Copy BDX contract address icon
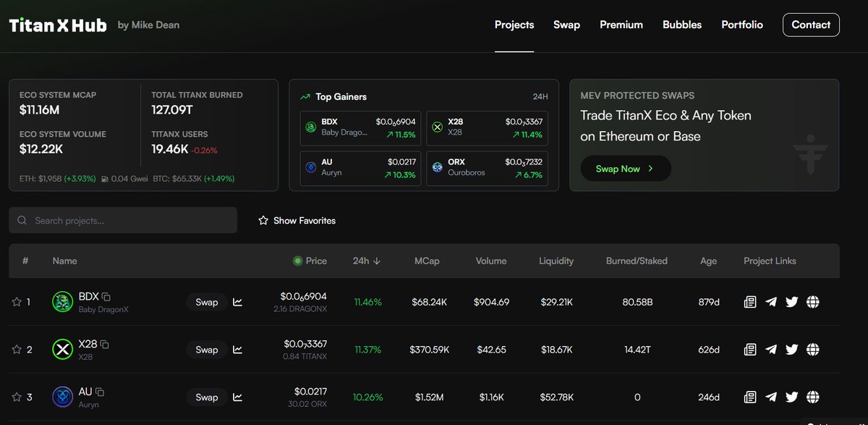This screenshot has width=868, height=425. tap(106, 296)
